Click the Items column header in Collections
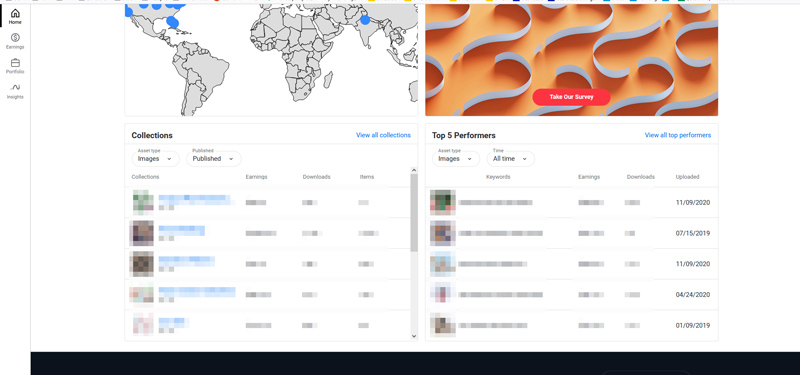800x375 pixels. coord(367,177)
